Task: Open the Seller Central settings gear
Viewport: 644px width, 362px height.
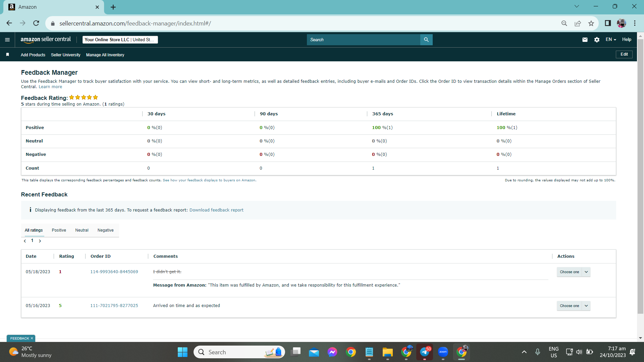Action: click(x=597, y=40)
